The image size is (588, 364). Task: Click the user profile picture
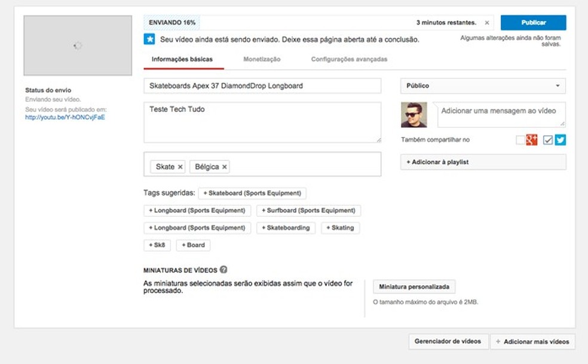click(x=414, y=115)
